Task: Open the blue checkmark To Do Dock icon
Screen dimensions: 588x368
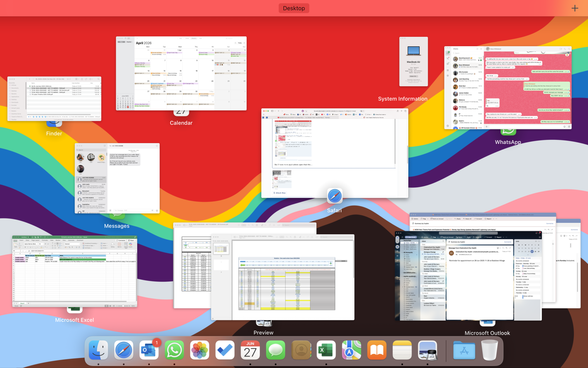Action: pos(225,350)
